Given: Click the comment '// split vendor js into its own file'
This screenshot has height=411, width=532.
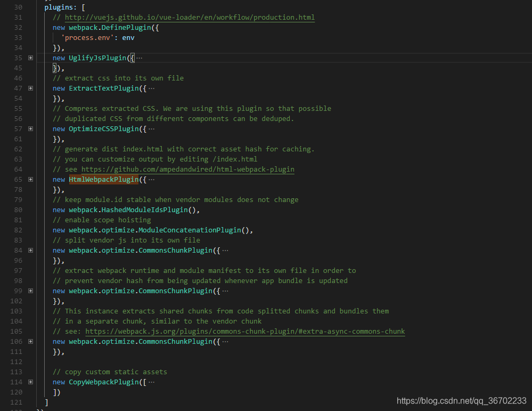Looking at the screenshot, I should tap(126, 240).
